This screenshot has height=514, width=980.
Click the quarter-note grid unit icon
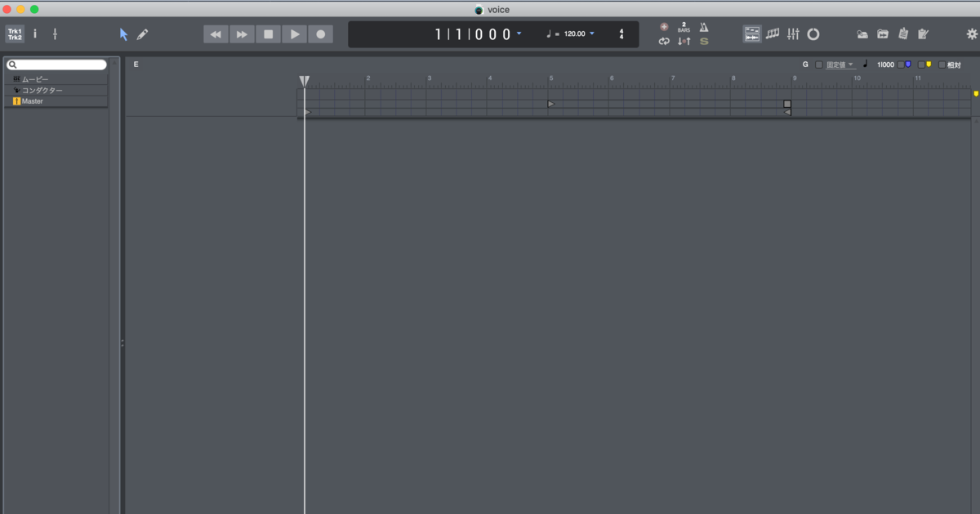click(x=866, y=64)
